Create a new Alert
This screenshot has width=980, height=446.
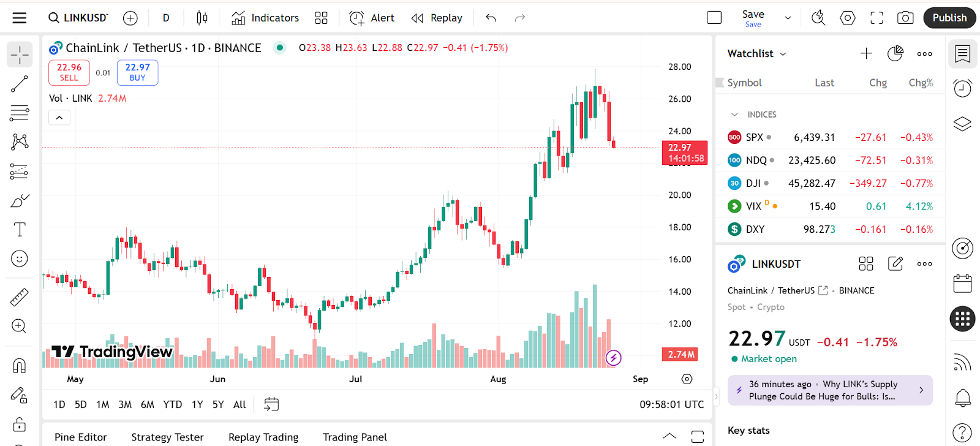pos(372,18)
